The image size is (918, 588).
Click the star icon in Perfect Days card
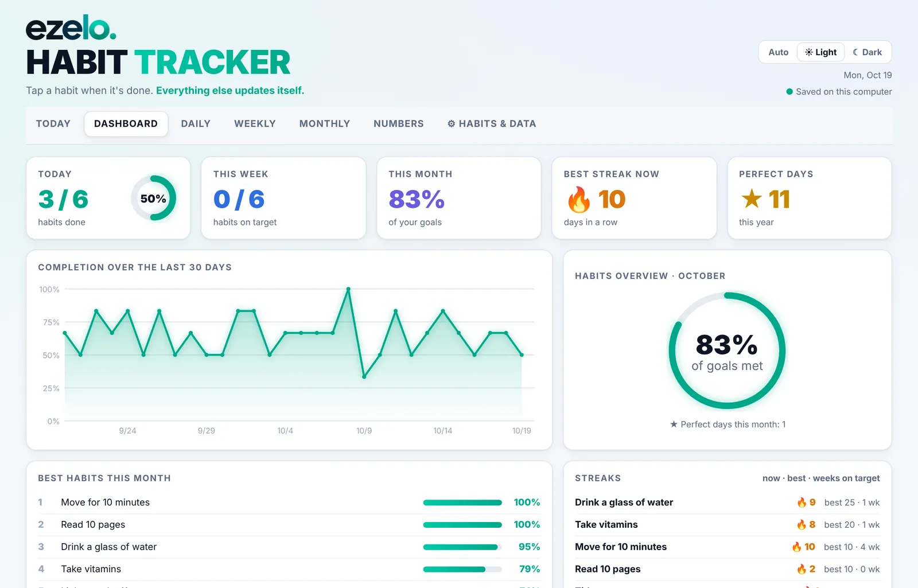(x=751, y=199)
